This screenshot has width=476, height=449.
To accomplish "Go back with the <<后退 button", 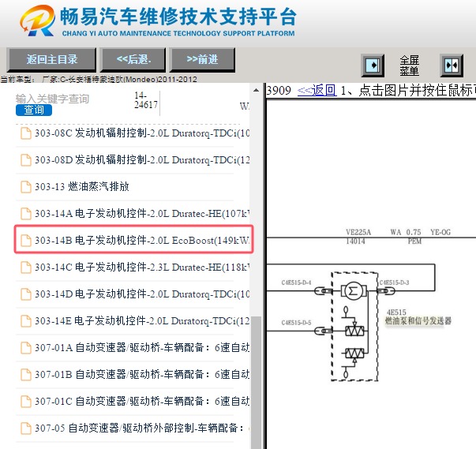I will point(133,59).
